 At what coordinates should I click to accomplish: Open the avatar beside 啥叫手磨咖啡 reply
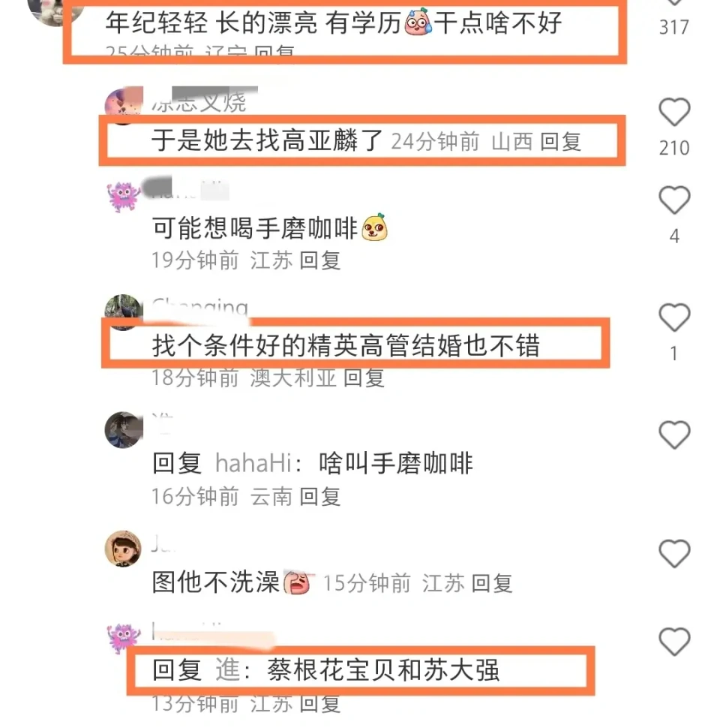123,430
